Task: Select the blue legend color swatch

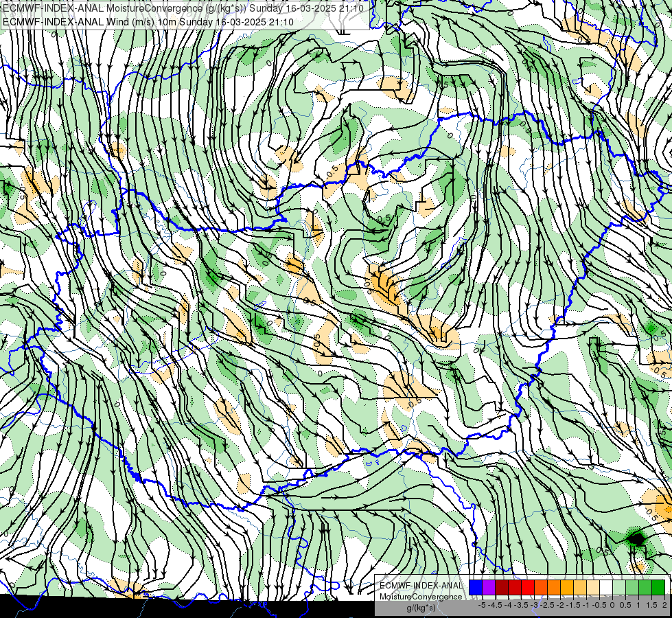Action: 476,588
